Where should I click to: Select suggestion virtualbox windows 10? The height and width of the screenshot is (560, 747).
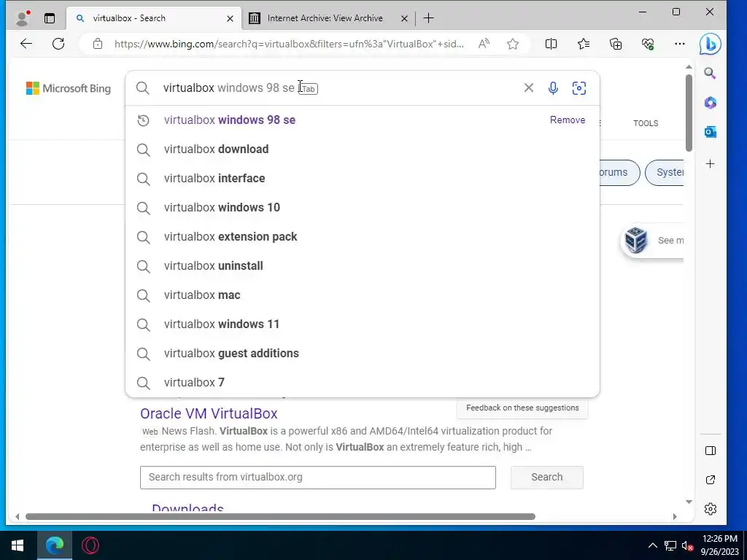[x=362, y=208]
